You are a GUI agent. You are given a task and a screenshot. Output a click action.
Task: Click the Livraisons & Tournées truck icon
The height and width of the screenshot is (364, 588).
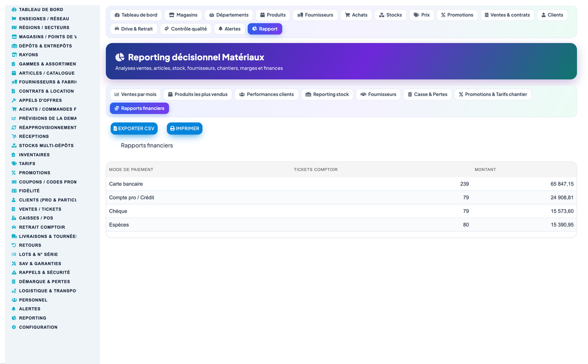[14, 236]
